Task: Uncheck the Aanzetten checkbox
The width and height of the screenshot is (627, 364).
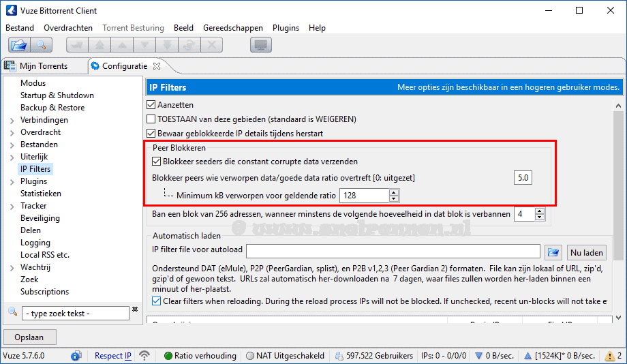Action: pos(151,105)
